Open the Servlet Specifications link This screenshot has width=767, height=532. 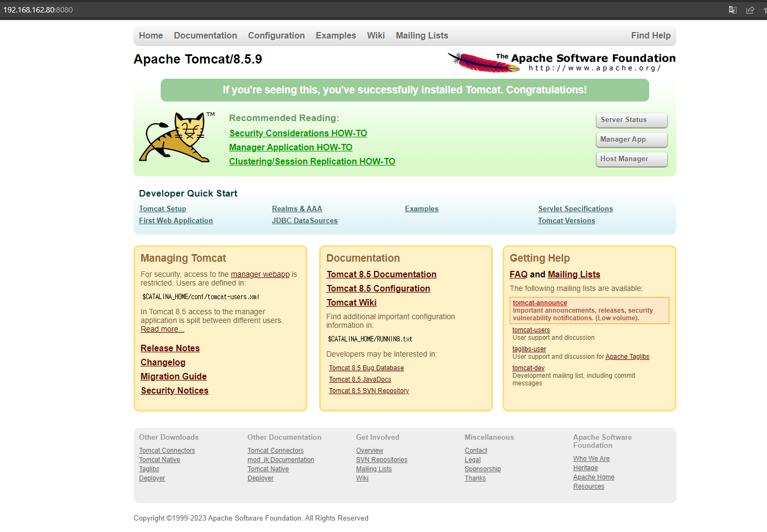pos(575,208)
